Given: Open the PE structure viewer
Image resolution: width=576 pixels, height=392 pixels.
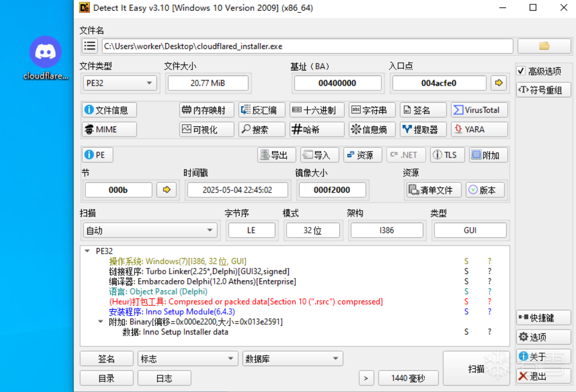Looking at the screenshot, I should [97, 155].
